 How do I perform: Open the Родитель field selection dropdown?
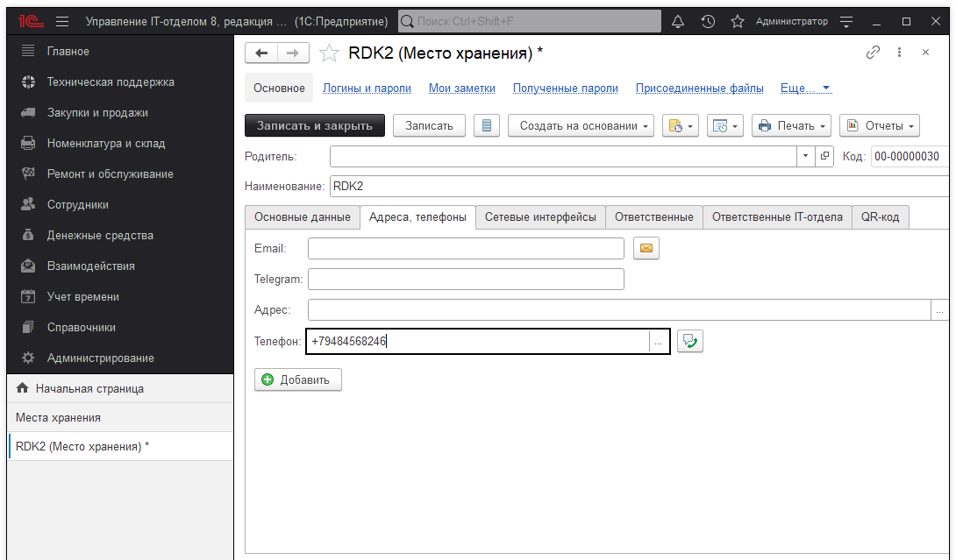coord(804,156)
